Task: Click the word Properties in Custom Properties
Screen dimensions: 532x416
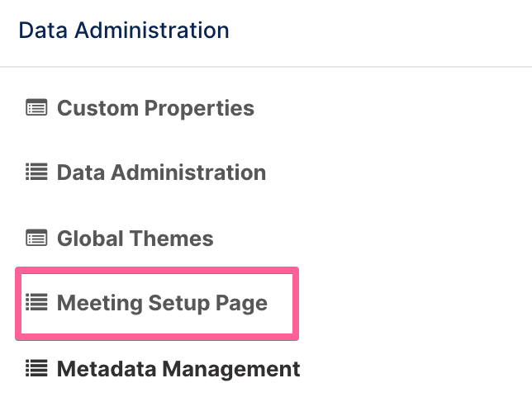Action: coord(200,108)
